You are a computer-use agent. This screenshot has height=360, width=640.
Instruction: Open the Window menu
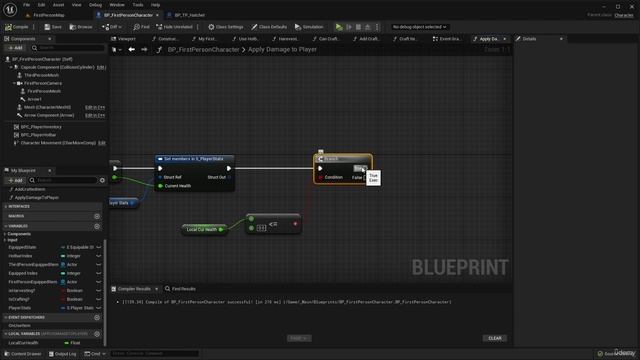[x=117, y=5]
